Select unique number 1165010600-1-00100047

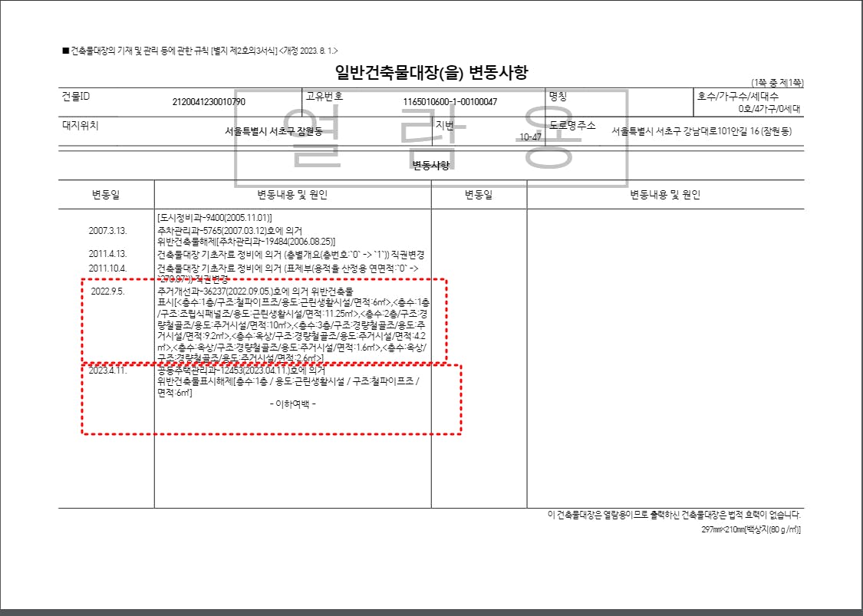pyautogui.click(x=450, y=102)
